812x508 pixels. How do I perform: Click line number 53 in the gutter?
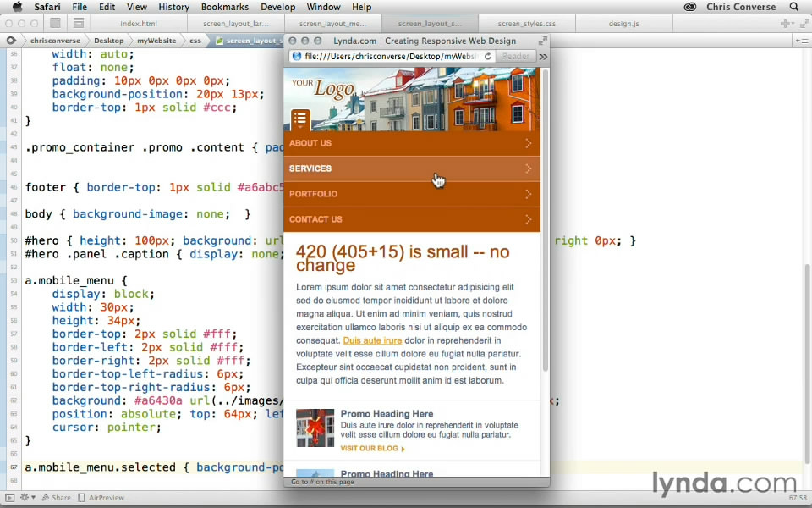tap(14, 280)
